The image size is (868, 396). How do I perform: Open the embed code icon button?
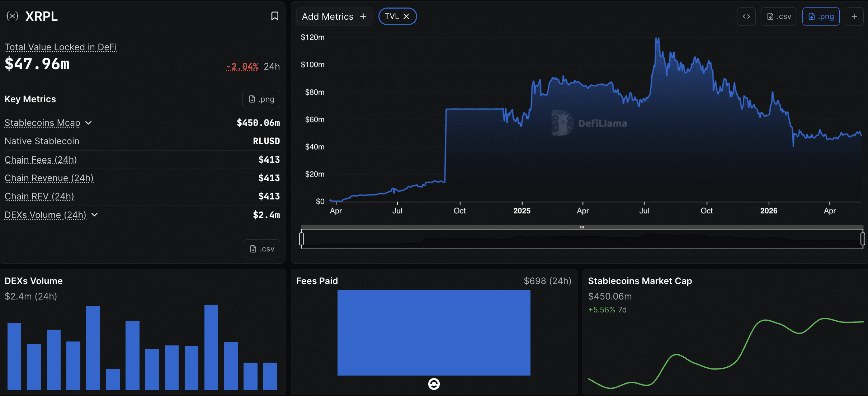(x=746, y=16)
